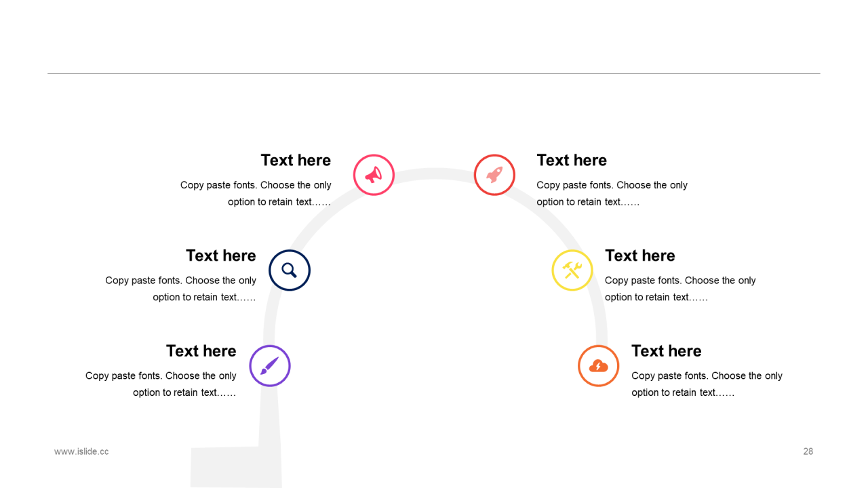Click description text under rocket heading

click(x=612, y=193)
